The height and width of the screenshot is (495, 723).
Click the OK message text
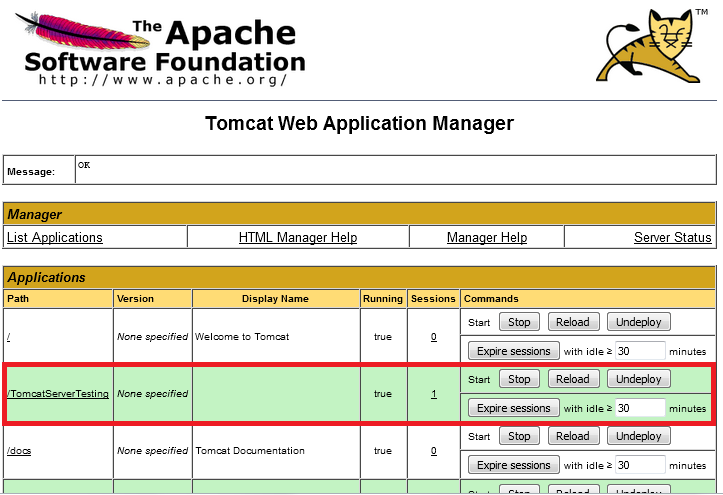(84, 165)
